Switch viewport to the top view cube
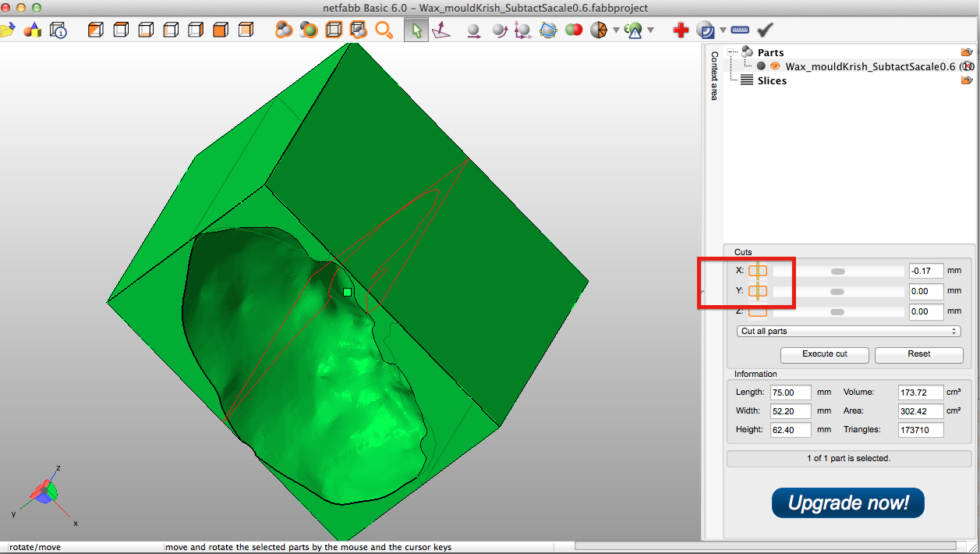The image size is (980, 554). 121,29
